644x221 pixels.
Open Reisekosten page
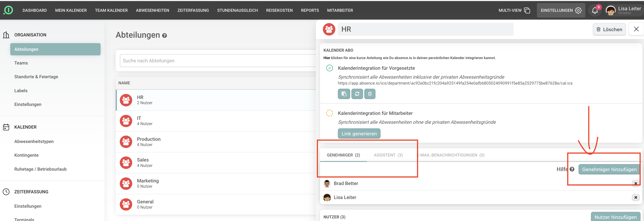tap(279, 10)
